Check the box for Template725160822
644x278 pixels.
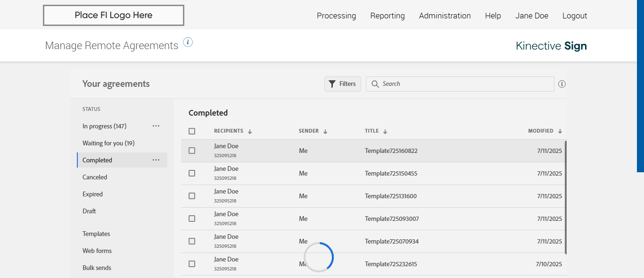coord(192,151)
